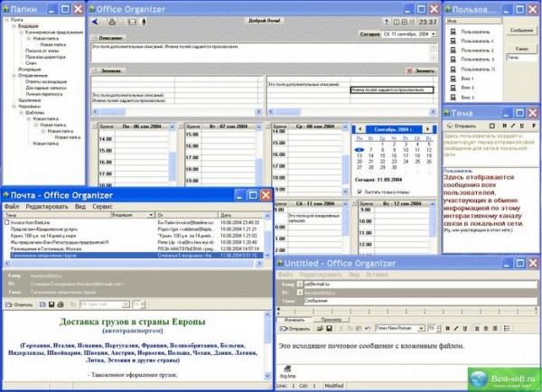Select 'Invoice from BeeLine' message row
The height and width of the screenshot is (392, 542).
click(x=134, y=222)
